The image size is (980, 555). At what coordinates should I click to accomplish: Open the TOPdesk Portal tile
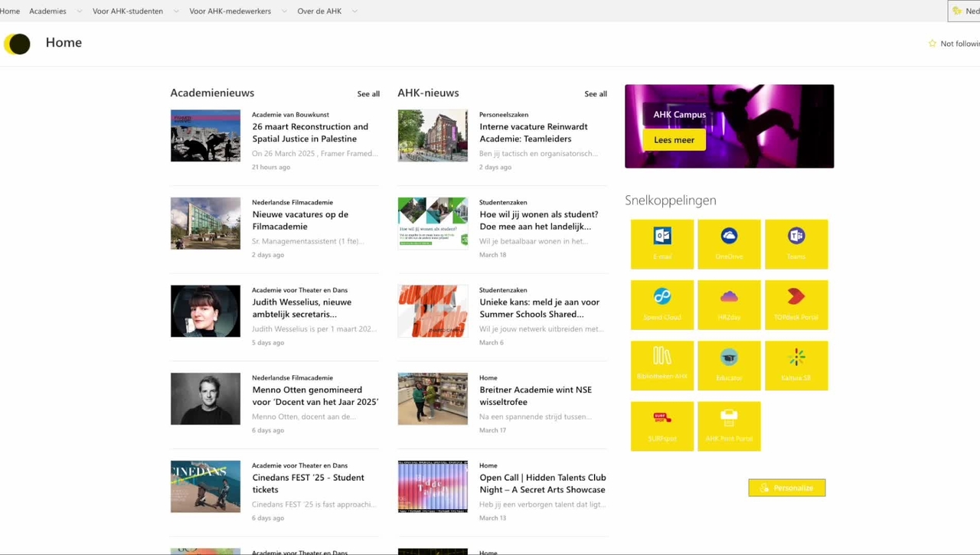[796, 305]
